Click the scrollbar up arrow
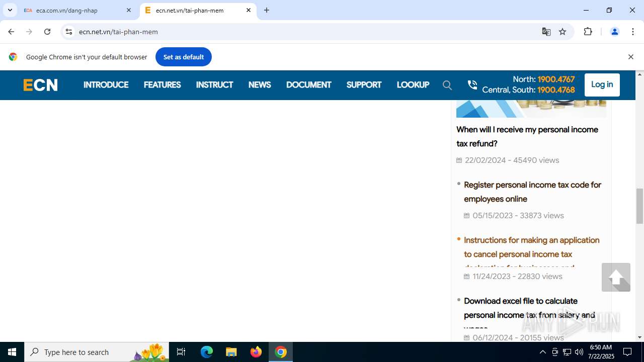 pos(639,74)
